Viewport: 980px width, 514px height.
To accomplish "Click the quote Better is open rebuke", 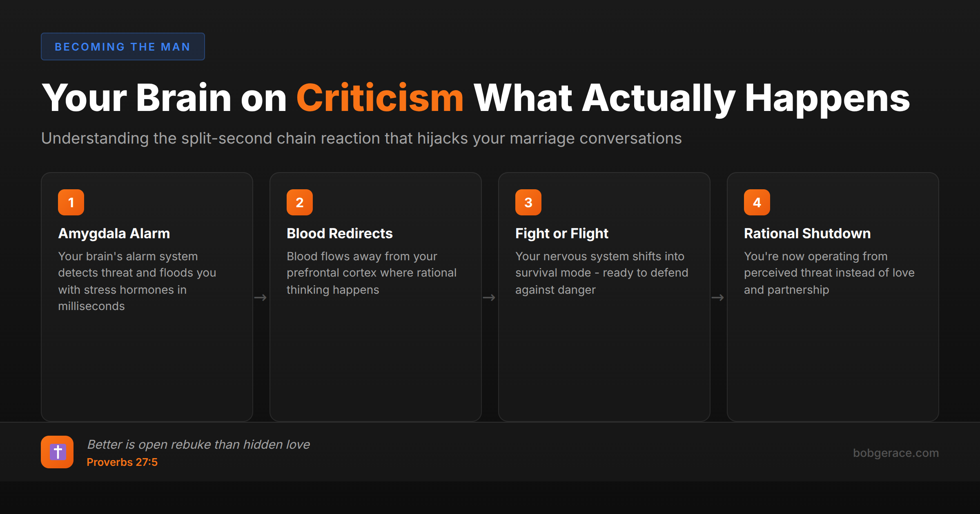I will (198, 444).
